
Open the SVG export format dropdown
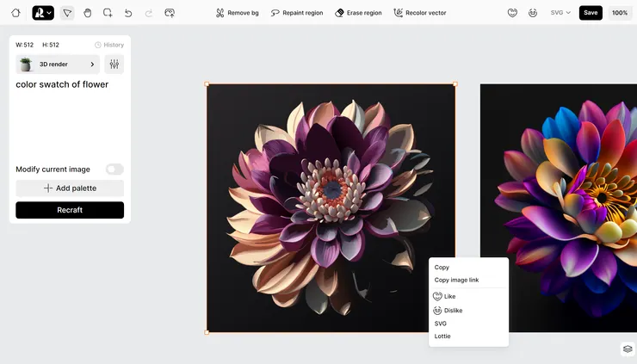(560, 13)
